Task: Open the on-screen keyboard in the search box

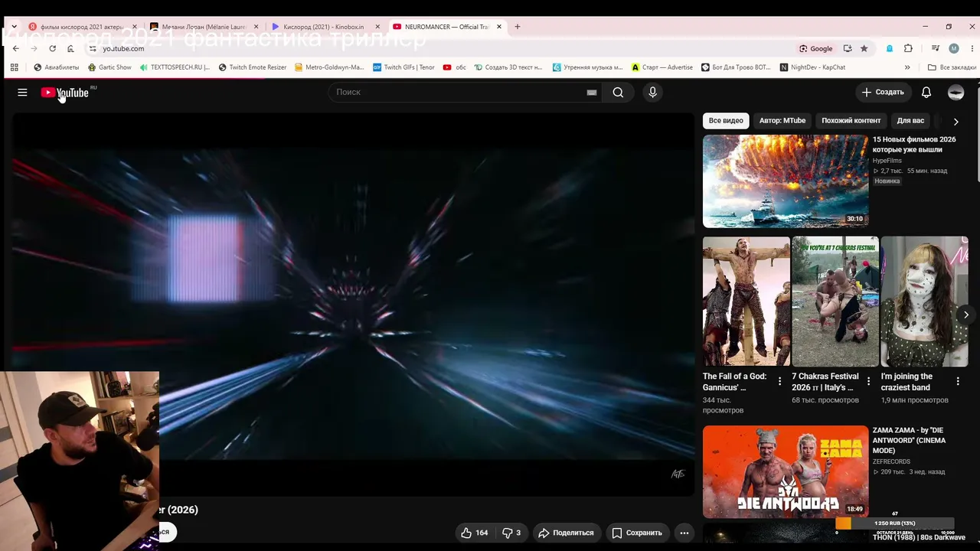Action: pos(591,93)
